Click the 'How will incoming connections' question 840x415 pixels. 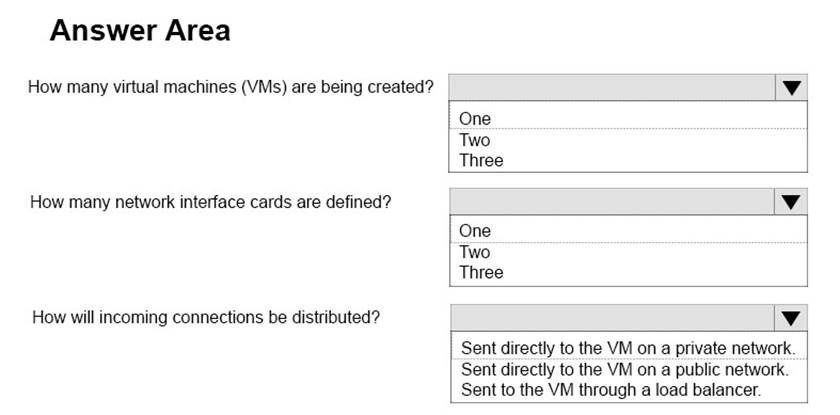206,318
